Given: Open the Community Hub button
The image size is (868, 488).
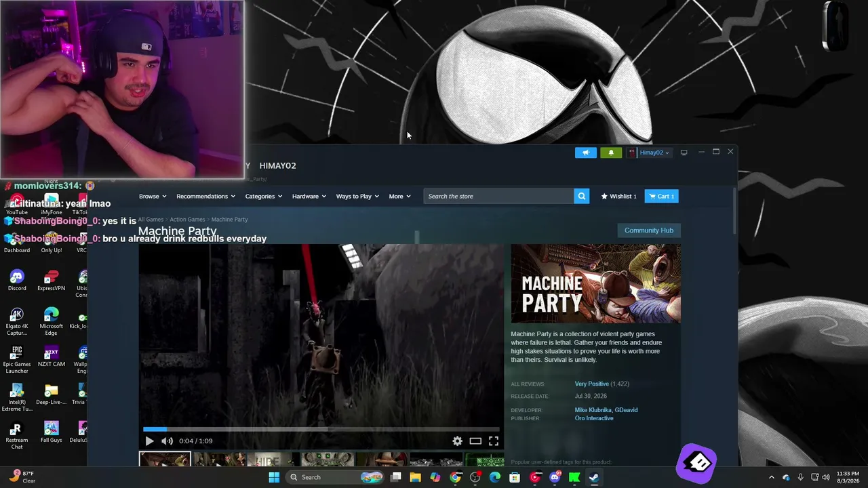Looking at the screenshot, I should (649, 230).
